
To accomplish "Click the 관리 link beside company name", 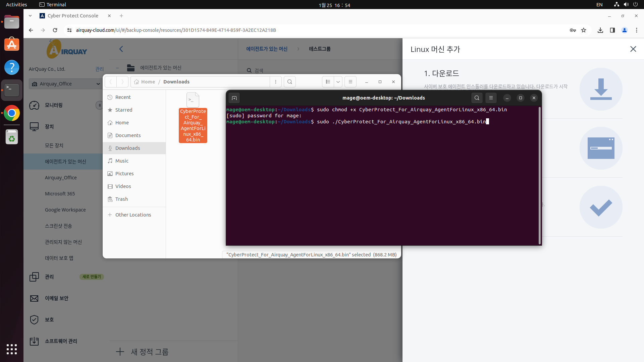I will click(99, 69).
